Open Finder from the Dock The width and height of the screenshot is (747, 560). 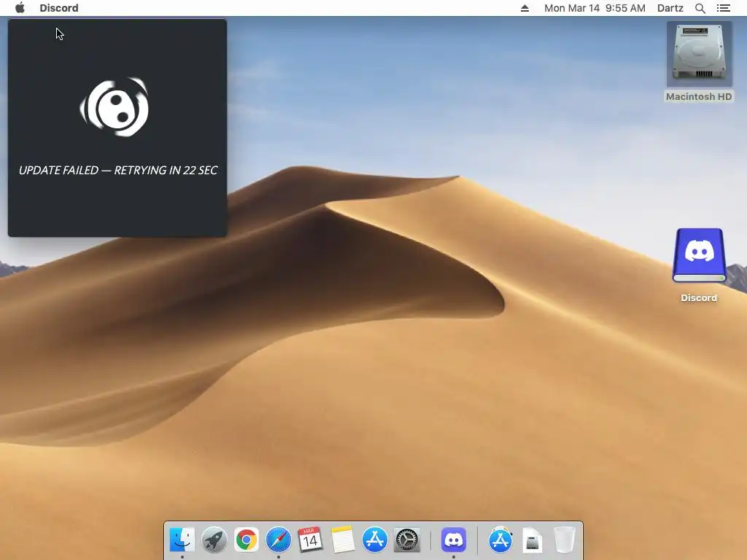click(x=182, y=540)
